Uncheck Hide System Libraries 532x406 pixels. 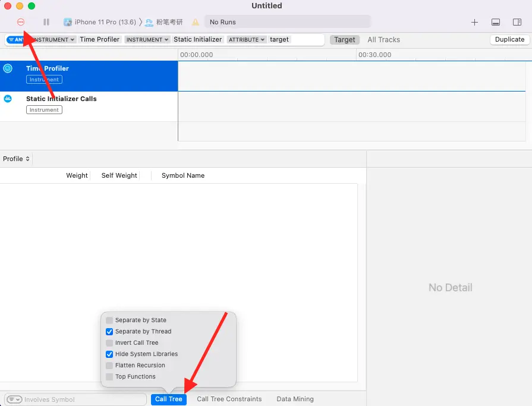pyautogui.click(x=109, y=354)
